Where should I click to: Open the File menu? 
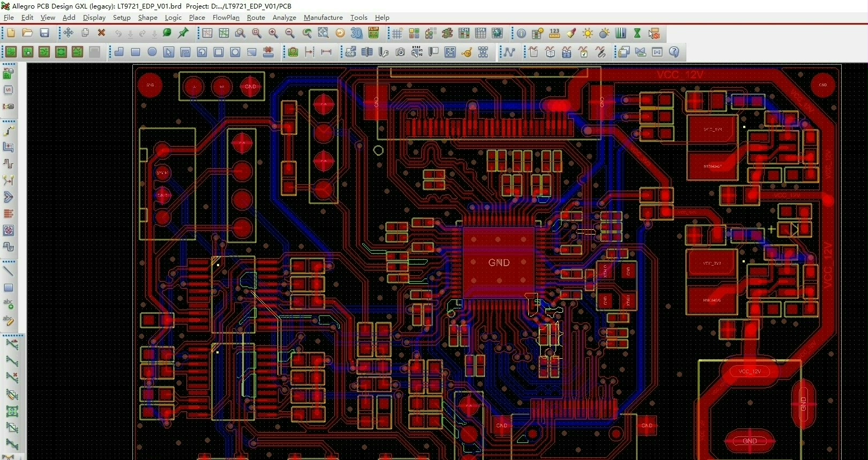click(x=9, y=18)
